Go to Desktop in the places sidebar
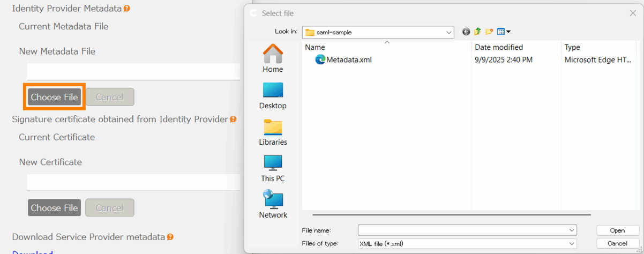The height and width of the screenshot is (254, 644). pyautogui.click(x=273, y=95)
